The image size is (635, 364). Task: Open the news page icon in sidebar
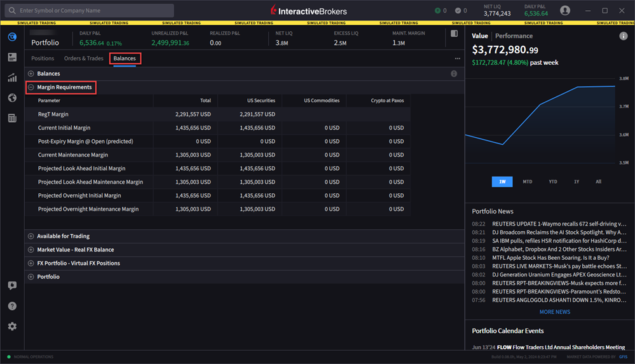pos(12,118)
